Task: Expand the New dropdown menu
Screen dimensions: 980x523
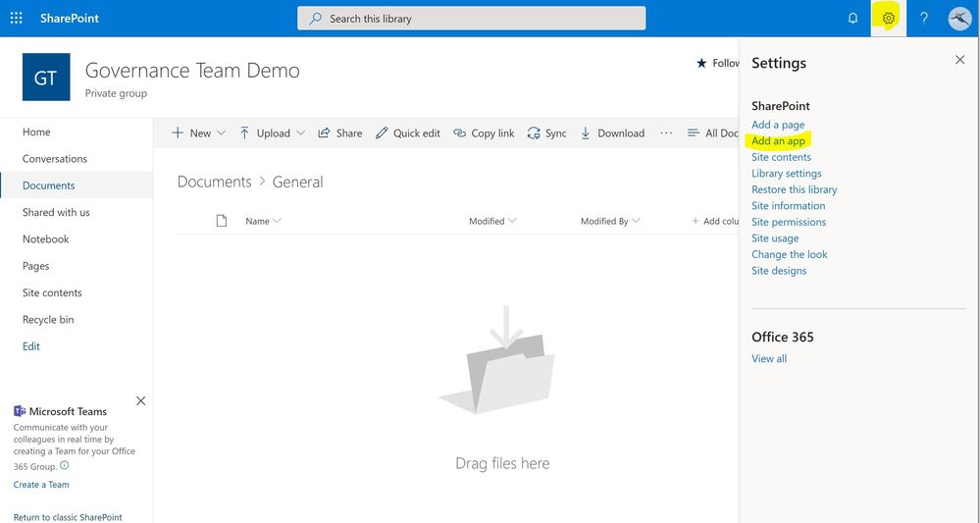Action: 221,133
